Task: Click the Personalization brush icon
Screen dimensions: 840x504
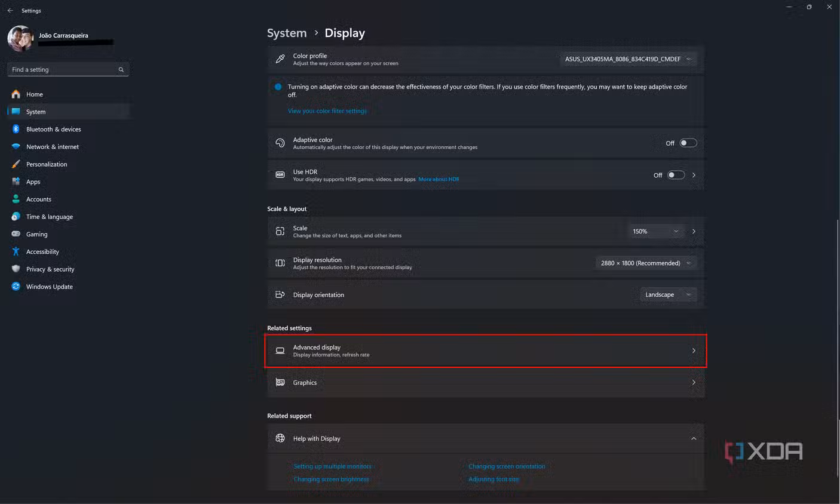Action: (x=16, y=164)
